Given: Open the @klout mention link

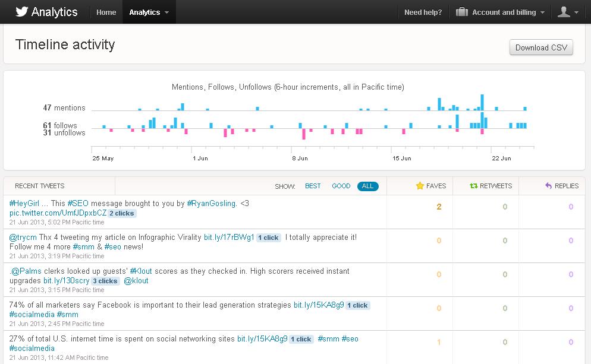Looking at the screenshot, I should (136, 281).
